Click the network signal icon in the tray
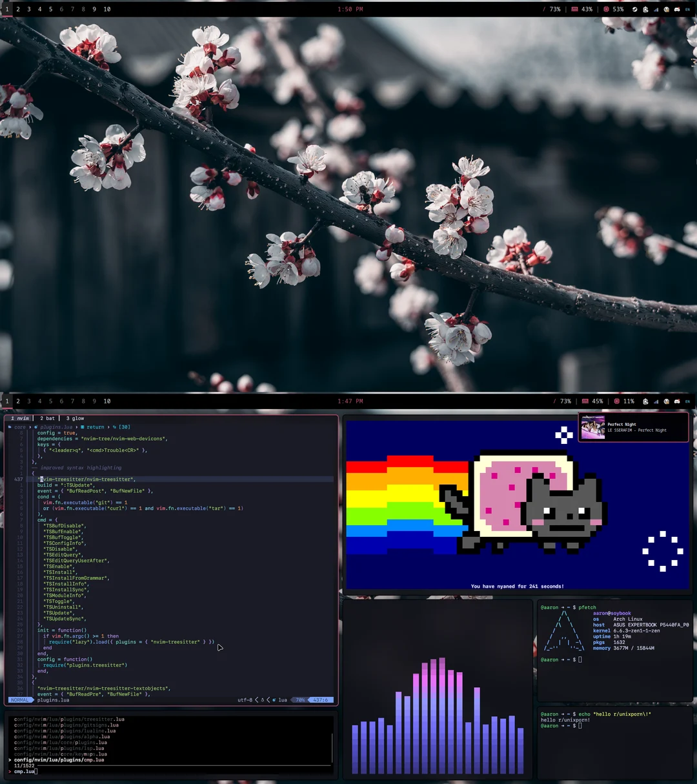This screenshot has height=784, width=697. pyautogui.click(x=656, y=10)
